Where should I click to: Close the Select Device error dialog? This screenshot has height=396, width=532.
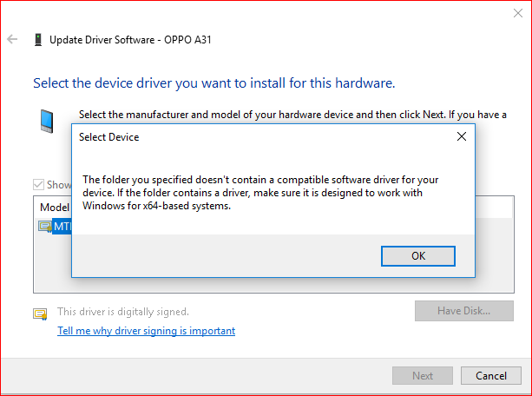click(x=462, y=136)
